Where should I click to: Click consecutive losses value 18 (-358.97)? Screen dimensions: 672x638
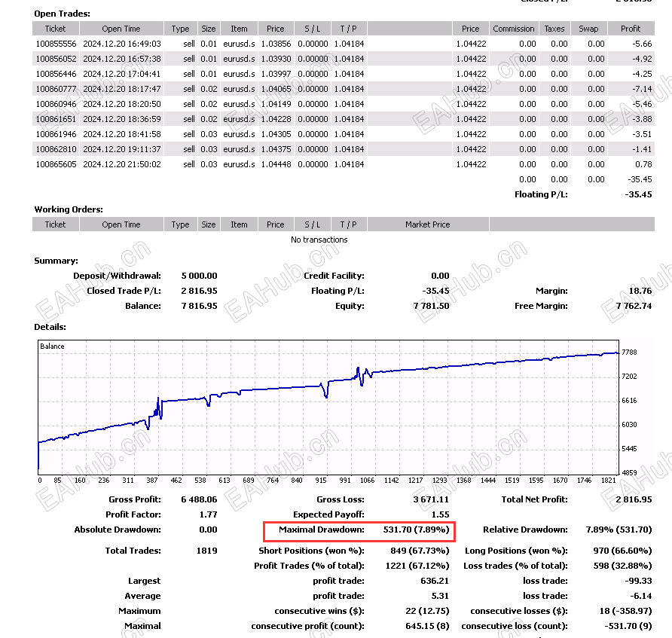(x=626, y=611)
